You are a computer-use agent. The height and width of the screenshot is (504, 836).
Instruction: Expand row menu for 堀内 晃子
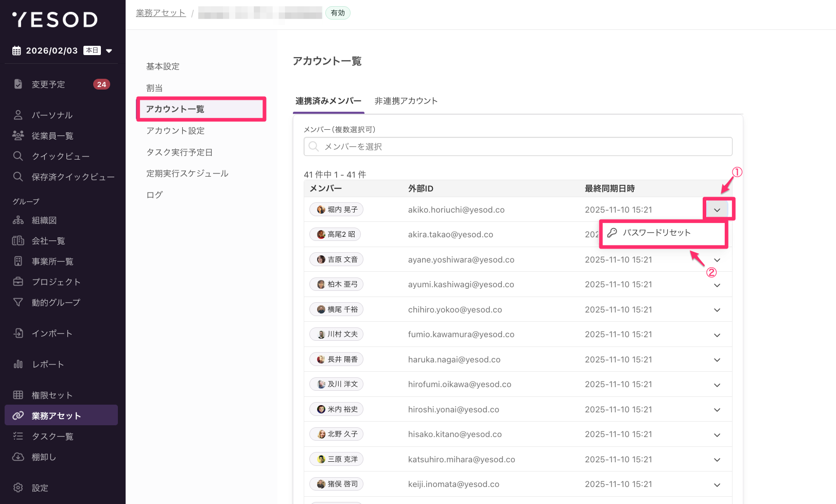717,210
